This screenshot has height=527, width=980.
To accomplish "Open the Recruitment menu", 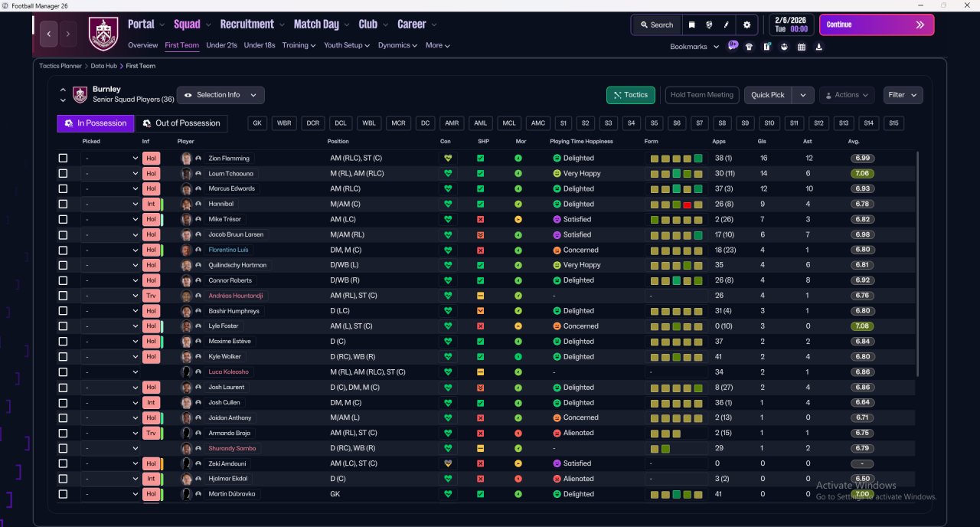I will 252,25.
